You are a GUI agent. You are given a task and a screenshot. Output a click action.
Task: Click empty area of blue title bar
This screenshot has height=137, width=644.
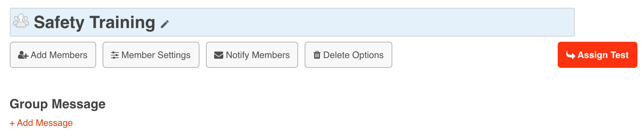(x=360, y=22)
